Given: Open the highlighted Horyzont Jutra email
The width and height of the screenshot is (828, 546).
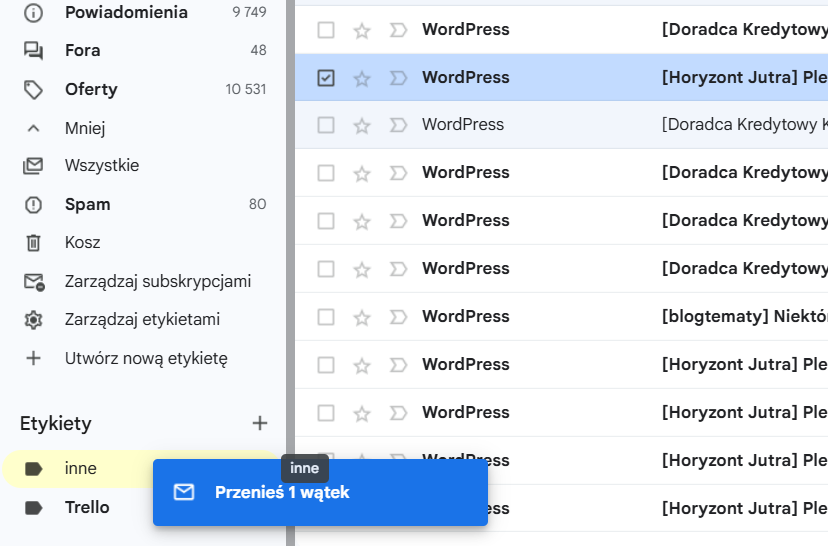Looking at the screenshot, I should pyautogui.click(x=561, y=78).
